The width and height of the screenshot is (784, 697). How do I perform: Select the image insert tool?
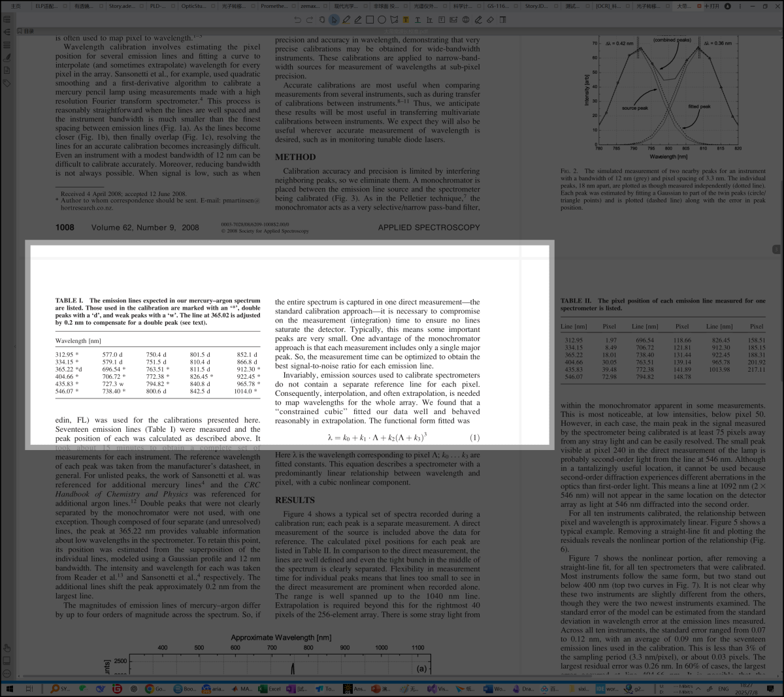click(x=453, y=20)
